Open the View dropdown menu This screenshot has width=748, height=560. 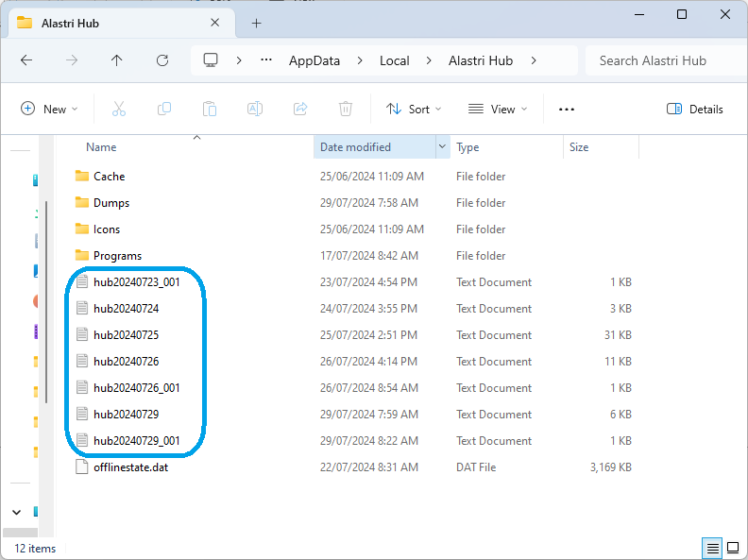click(498, 109)
